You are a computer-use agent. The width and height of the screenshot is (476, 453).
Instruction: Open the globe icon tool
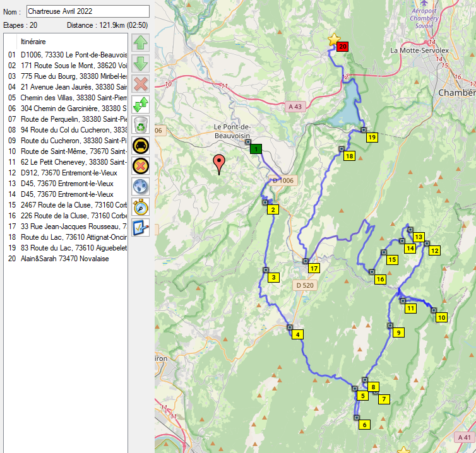point(141,187)
